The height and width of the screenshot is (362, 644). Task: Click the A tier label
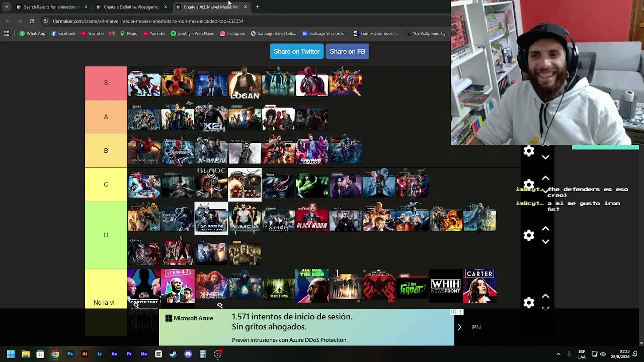106,117
